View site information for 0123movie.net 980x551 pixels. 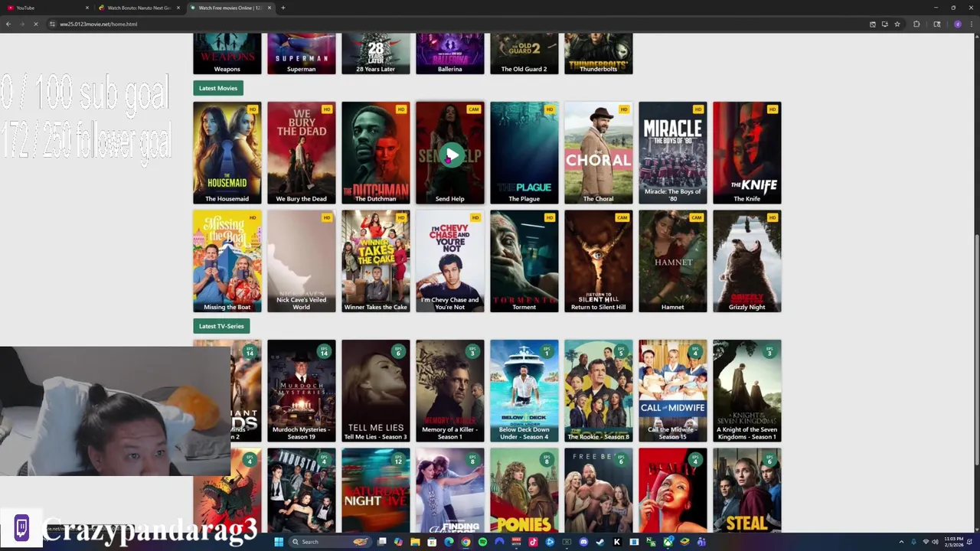click(53, 24)
